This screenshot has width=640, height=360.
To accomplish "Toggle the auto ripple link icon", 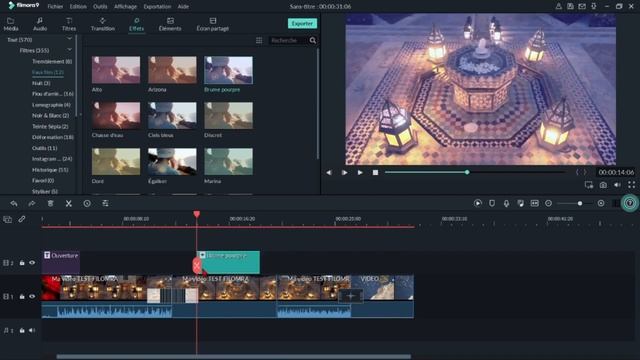I will tap(22, 219).
